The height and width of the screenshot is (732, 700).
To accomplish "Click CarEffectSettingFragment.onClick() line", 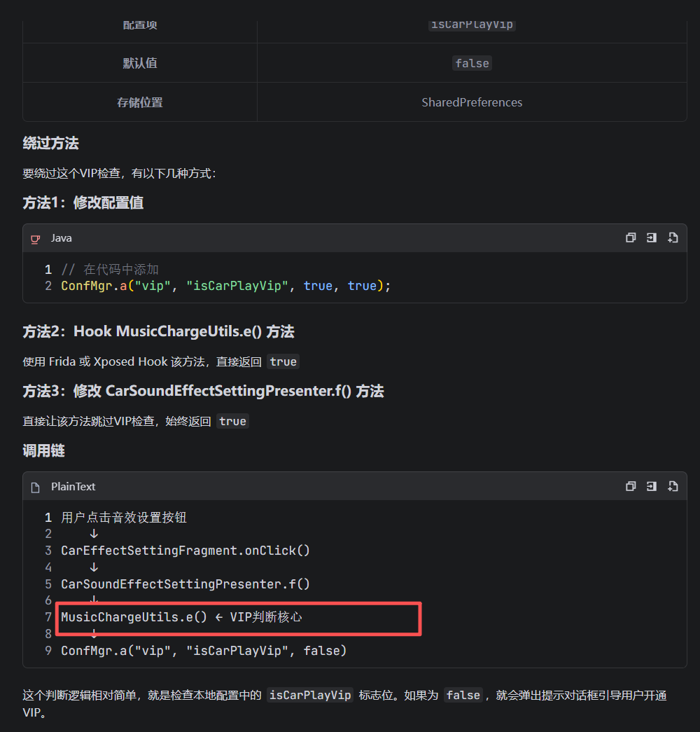I will click(x=185, y=551).
